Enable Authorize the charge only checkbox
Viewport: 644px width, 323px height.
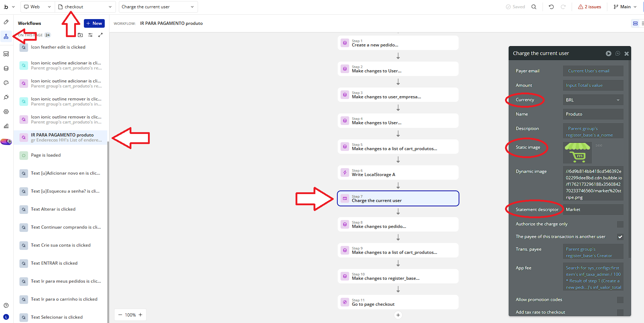coord(620,224)
